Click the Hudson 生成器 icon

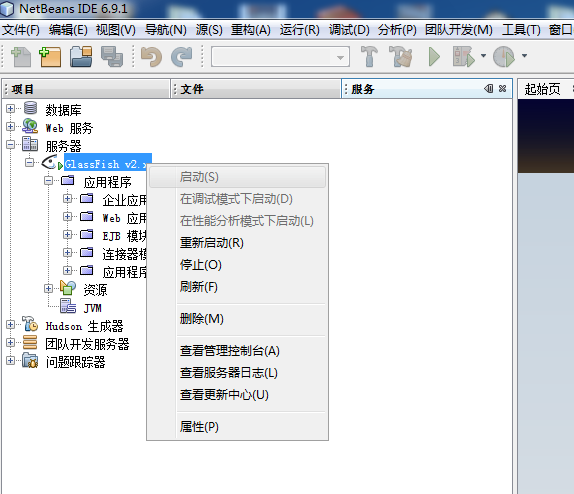coord(30,324)
